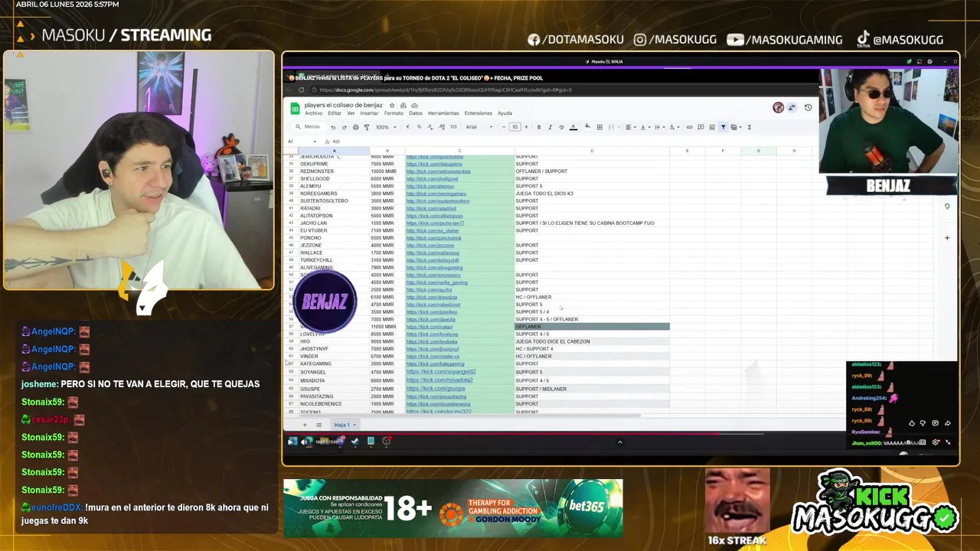Toggle bold formatting
Viewport: 980px width, 551px height.
click(539, 127)
